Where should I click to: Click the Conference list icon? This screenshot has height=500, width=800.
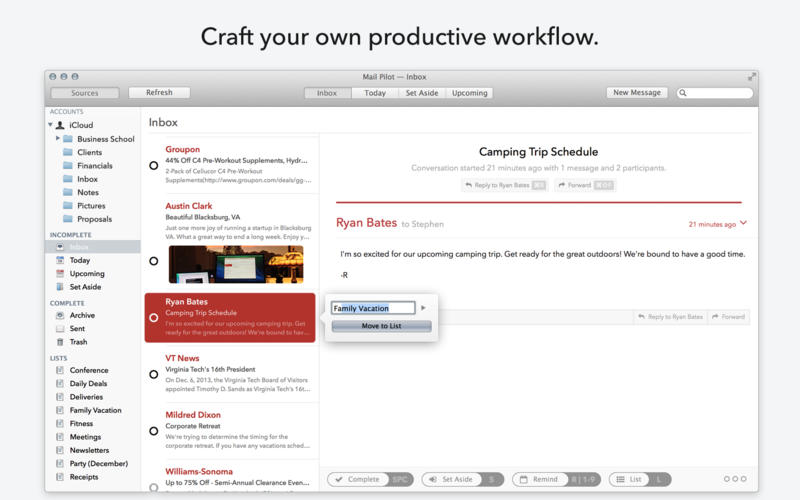(60, 370)
